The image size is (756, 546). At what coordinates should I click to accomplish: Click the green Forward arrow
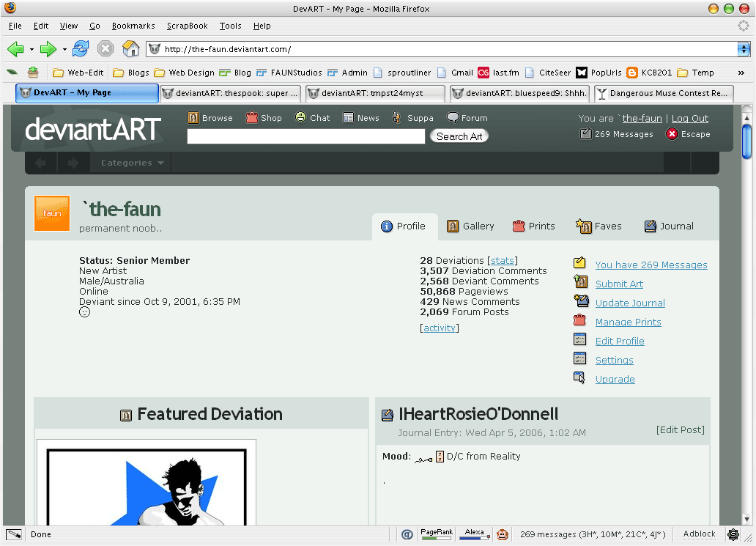(48, 48)
